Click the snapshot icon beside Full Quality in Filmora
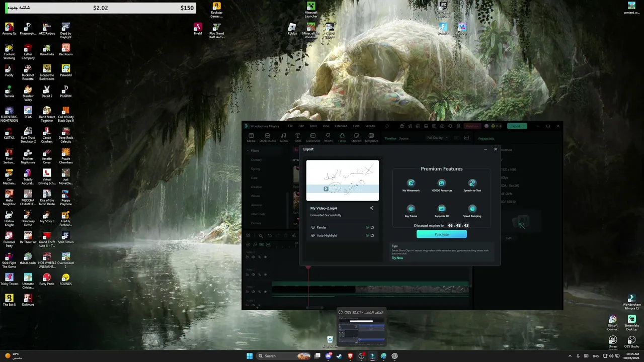Image resolution: width=644 pixels, height=362 pixels. coord(466,138)
